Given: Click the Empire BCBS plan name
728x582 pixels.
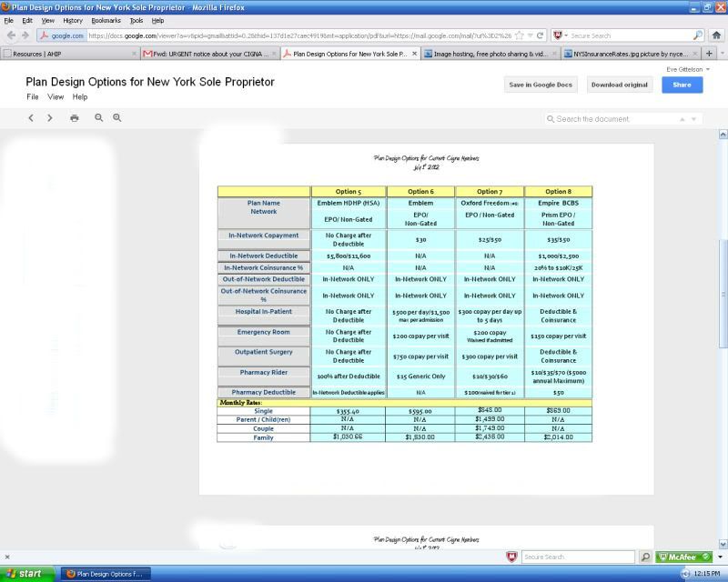Looking at the screenshot, I should pyautogui.click(x=559, y=204).
